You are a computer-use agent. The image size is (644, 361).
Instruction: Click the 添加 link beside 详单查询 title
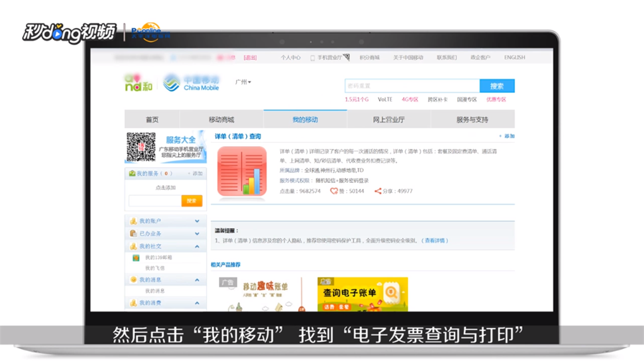tap(507, 136)
